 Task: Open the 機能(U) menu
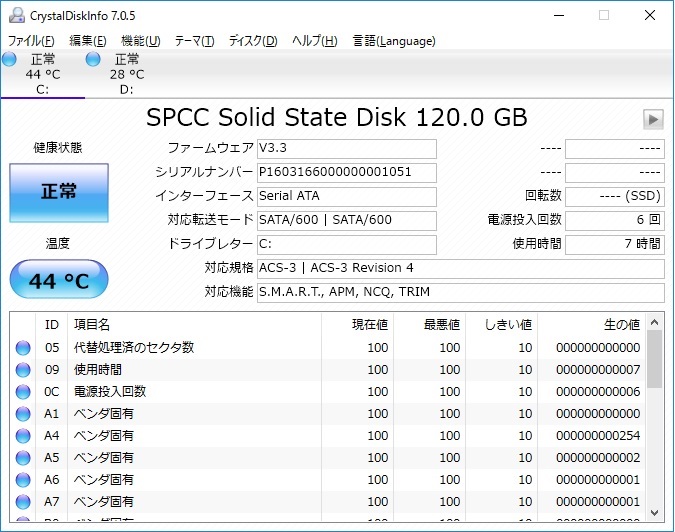point(141,41)
